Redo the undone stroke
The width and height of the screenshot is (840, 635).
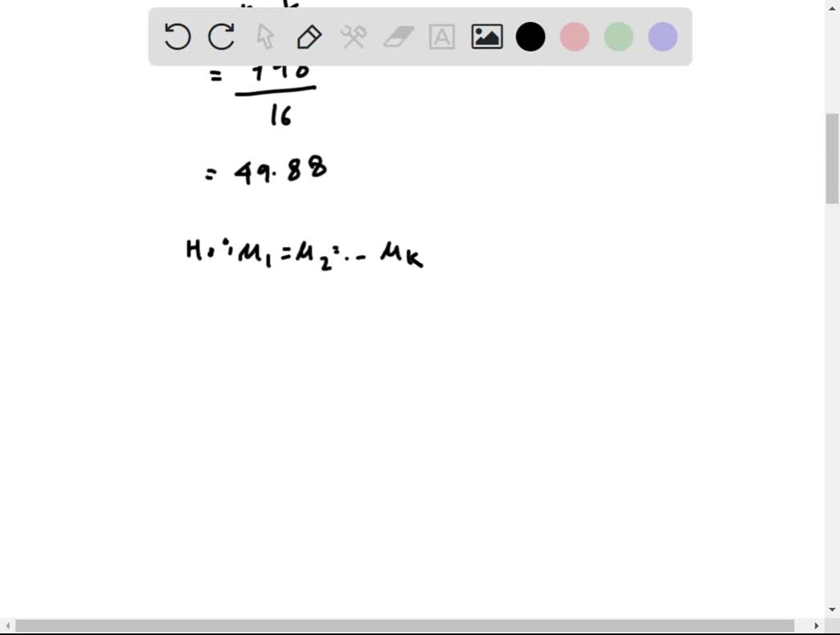pyautogui.click(x=221, y=36)
